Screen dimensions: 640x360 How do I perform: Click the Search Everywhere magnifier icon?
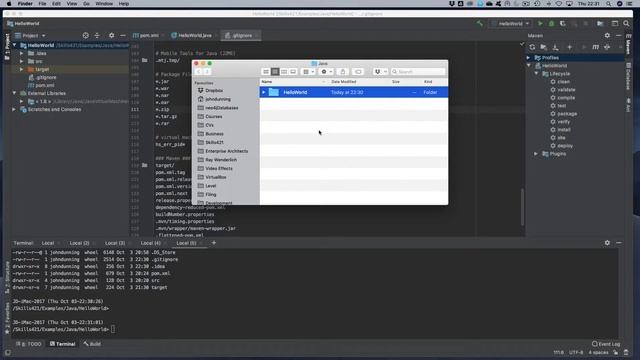pos(626,24)
